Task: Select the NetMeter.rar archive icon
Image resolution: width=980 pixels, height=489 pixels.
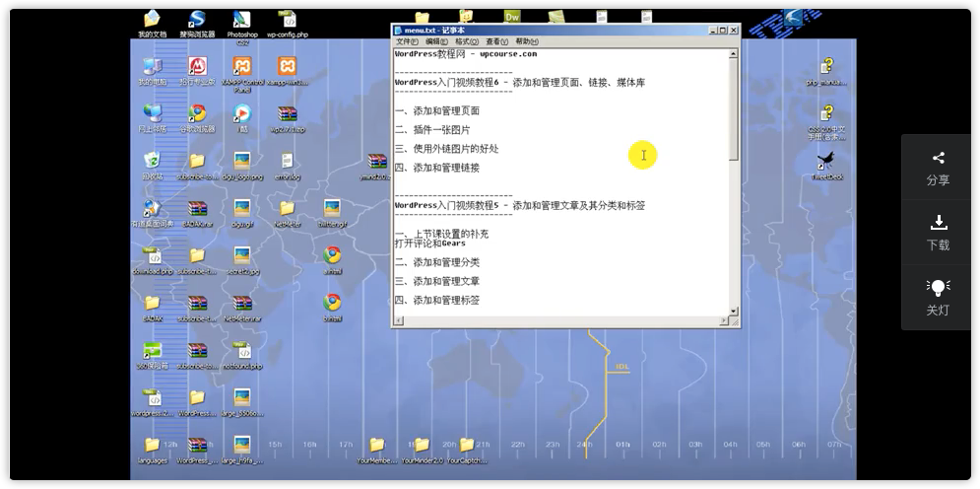Action: click(242, 308)
